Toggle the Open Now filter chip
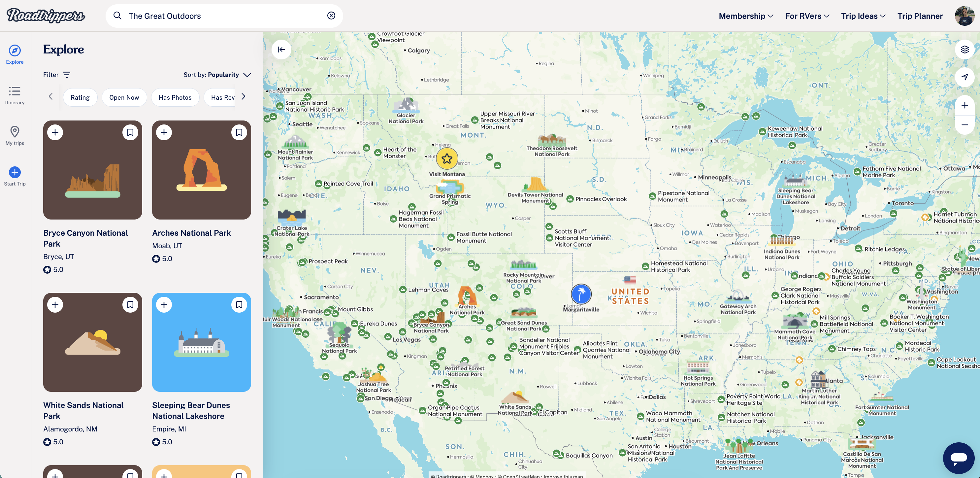Screen dimensions: 980x478 coord(124,97)
